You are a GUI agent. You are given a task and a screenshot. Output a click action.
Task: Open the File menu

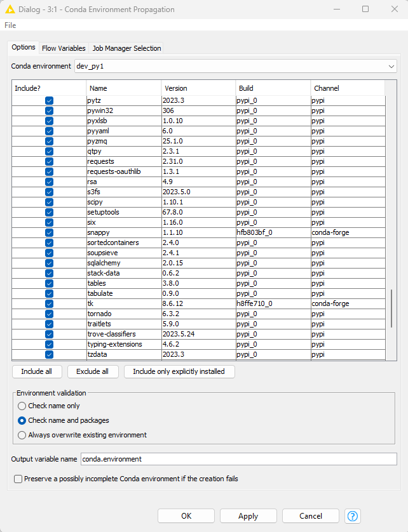pos(10,25)
